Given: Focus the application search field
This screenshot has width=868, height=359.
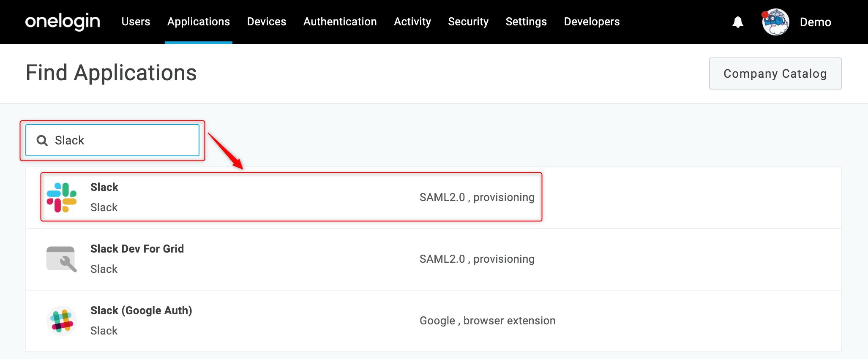Looking at the screenshot, I should click(112, 140).
